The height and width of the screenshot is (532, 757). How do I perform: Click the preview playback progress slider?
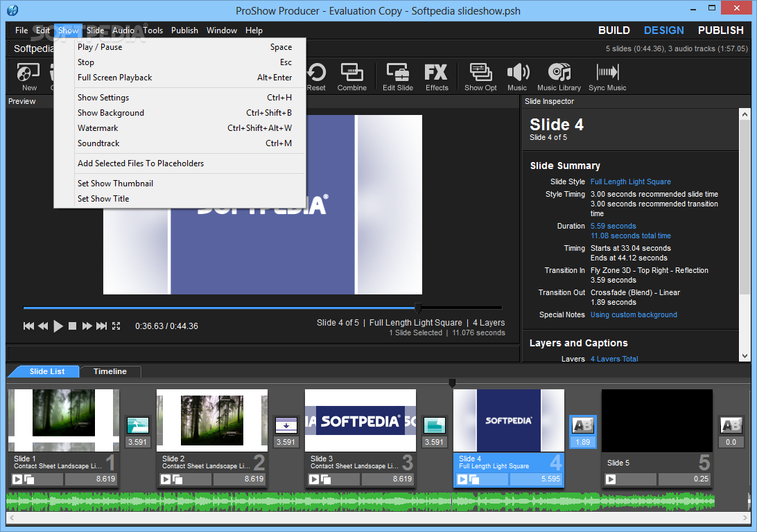point(263,308)
